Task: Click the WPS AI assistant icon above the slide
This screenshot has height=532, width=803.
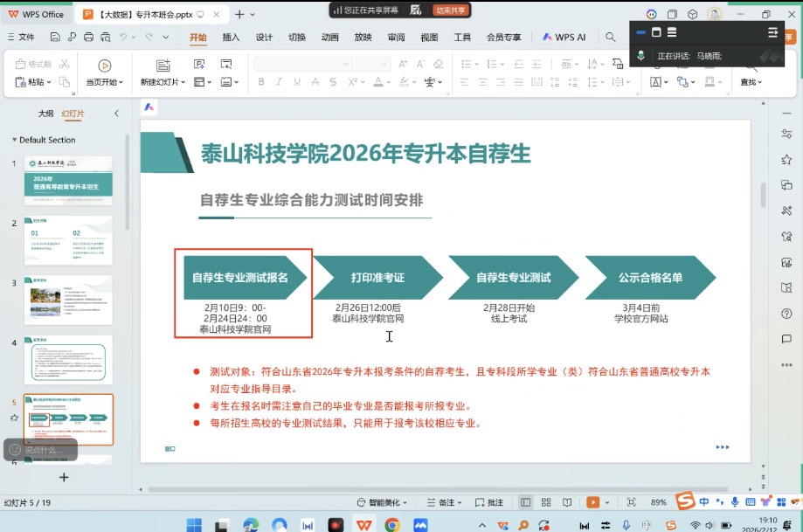Action: 149,107
